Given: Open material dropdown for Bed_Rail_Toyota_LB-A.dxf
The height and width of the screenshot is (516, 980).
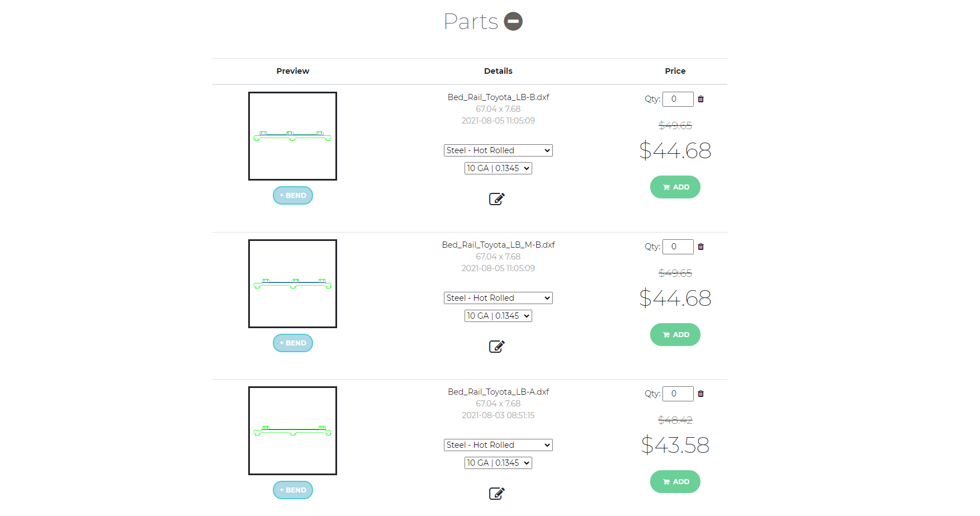Looking at the screenshot, I should click(498, 445).
